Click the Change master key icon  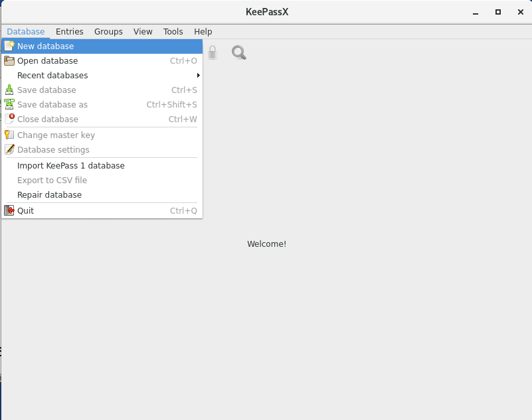click(9, 135)
